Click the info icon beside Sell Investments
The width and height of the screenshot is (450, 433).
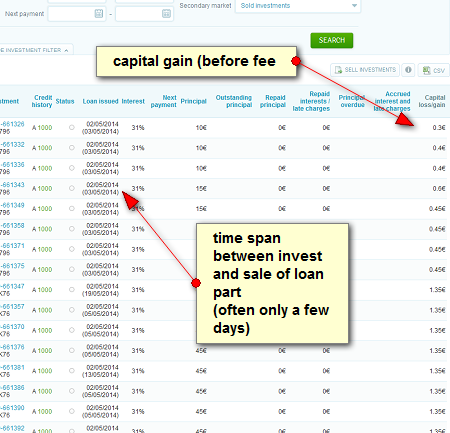pyautogui.click(x=408, y=70)
